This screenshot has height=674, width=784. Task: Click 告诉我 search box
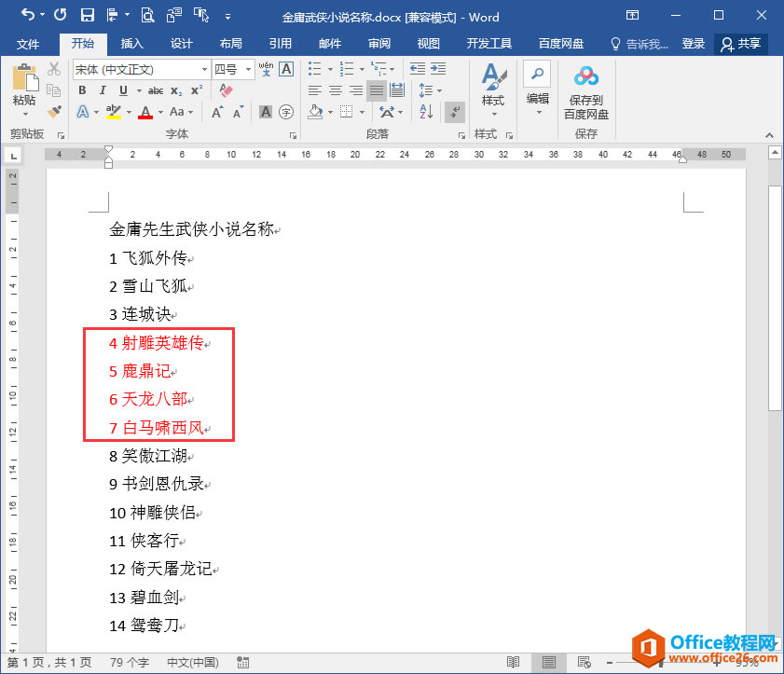[x=640, y=44]
